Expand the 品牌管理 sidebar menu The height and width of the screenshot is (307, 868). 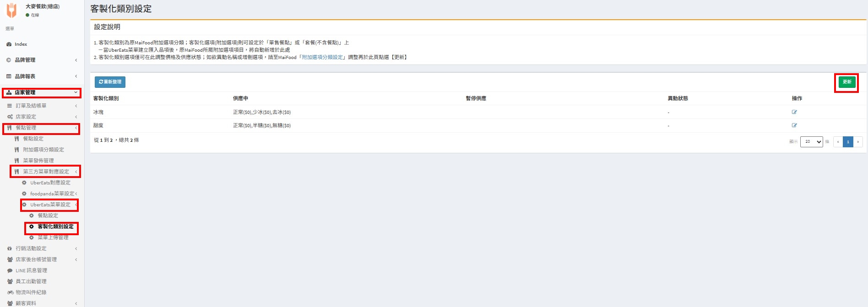tap(41, 60)
